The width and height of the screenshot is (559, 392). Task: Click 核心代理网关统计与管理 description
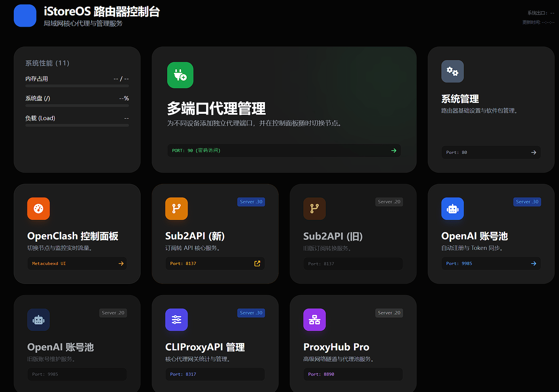[199, 359]
